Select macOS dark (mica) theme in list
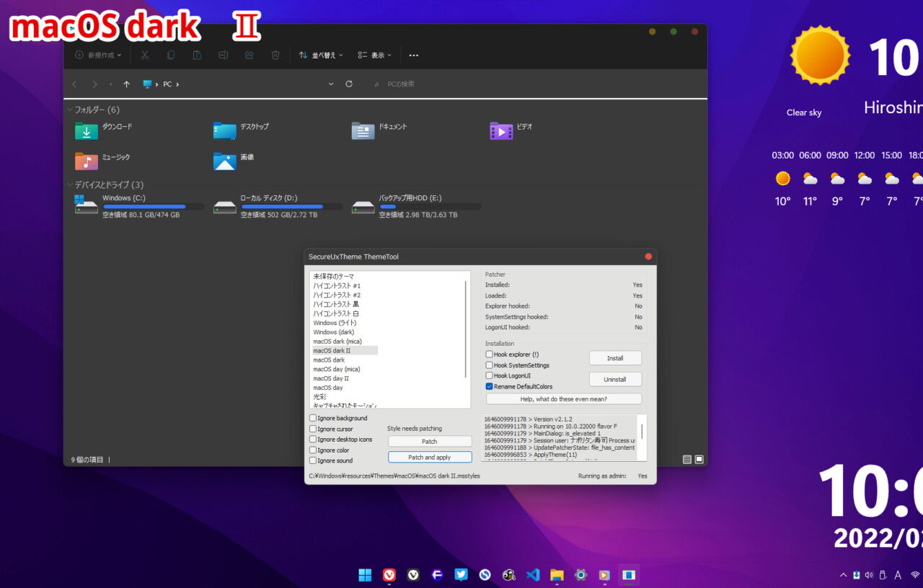 point(337,342)
